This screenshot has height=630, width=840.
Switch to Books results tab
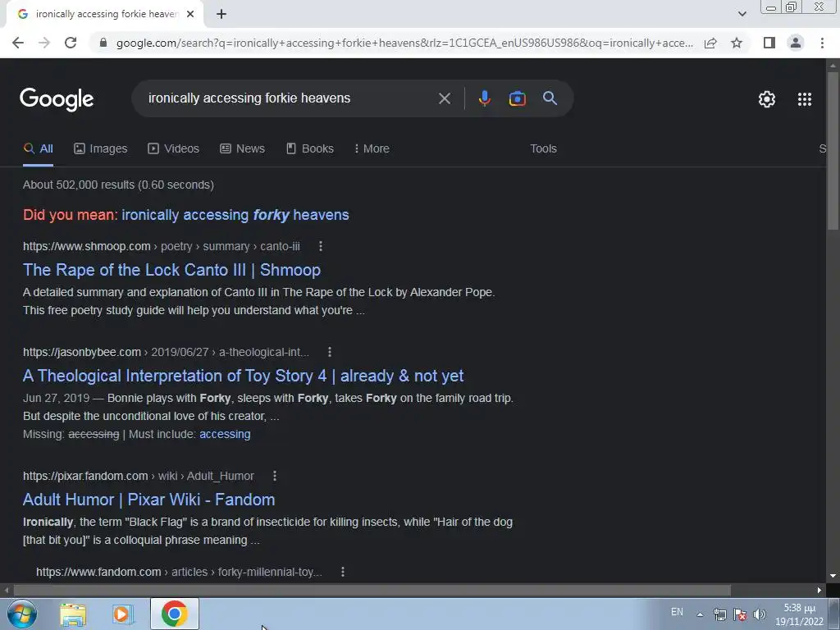coord(310,149)
